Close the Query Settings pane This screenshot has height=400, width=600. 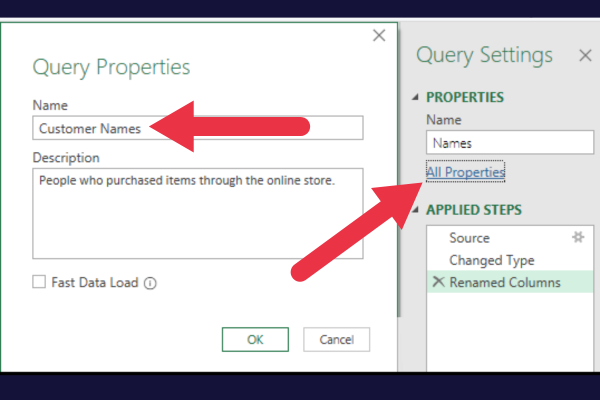[585, 56]
